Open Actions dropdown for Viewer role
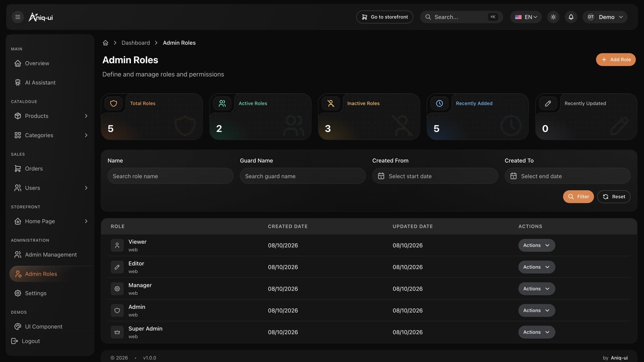The height and width of the screenshot is (362, 644). point(537,245)
